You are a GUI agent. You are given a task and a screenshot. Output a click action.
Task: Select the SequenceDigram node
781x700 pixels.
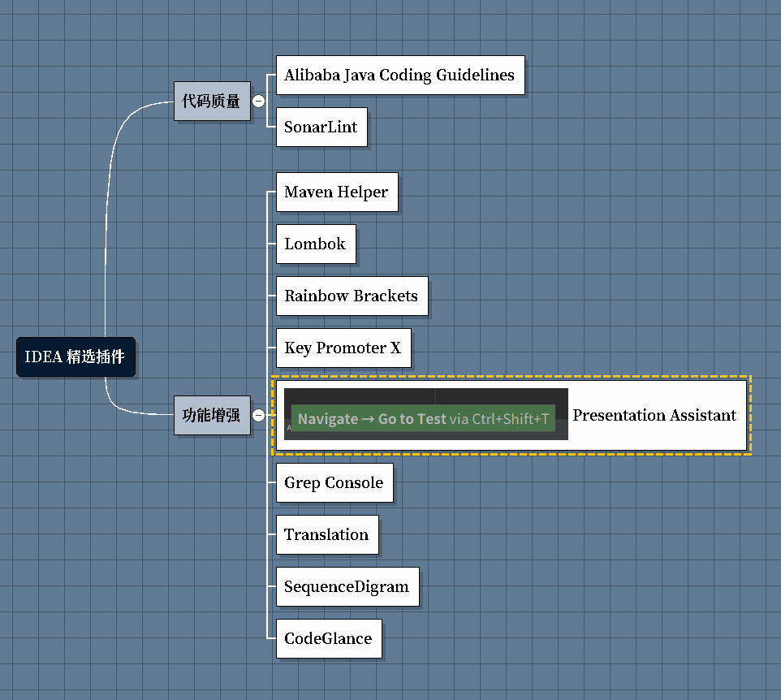coord(347,586)
